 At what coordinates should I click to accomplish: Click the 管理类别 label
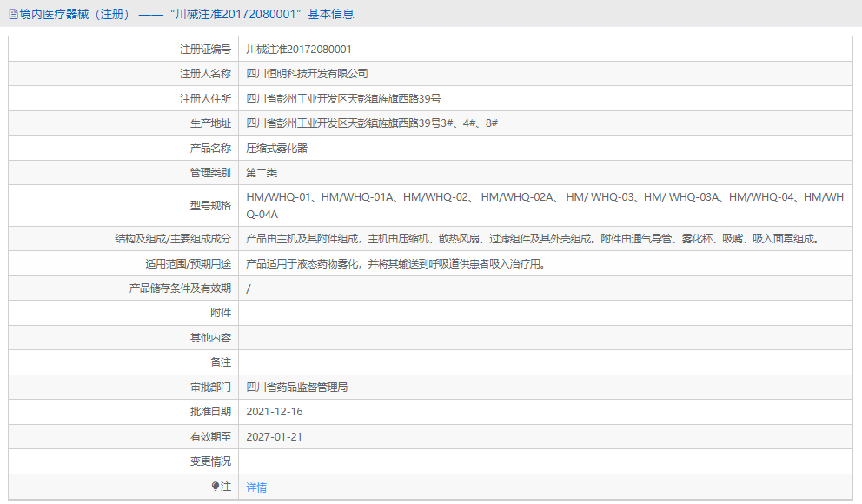tap(210, 173)
